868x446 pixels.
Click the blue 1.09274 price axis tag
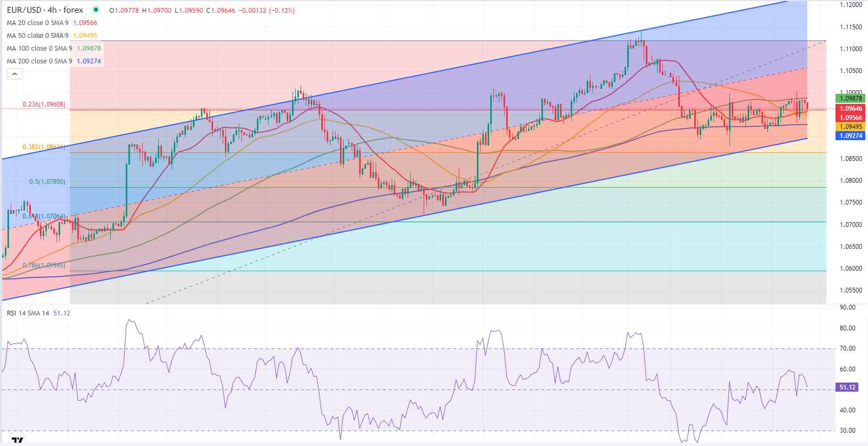[x=851, y=136]
